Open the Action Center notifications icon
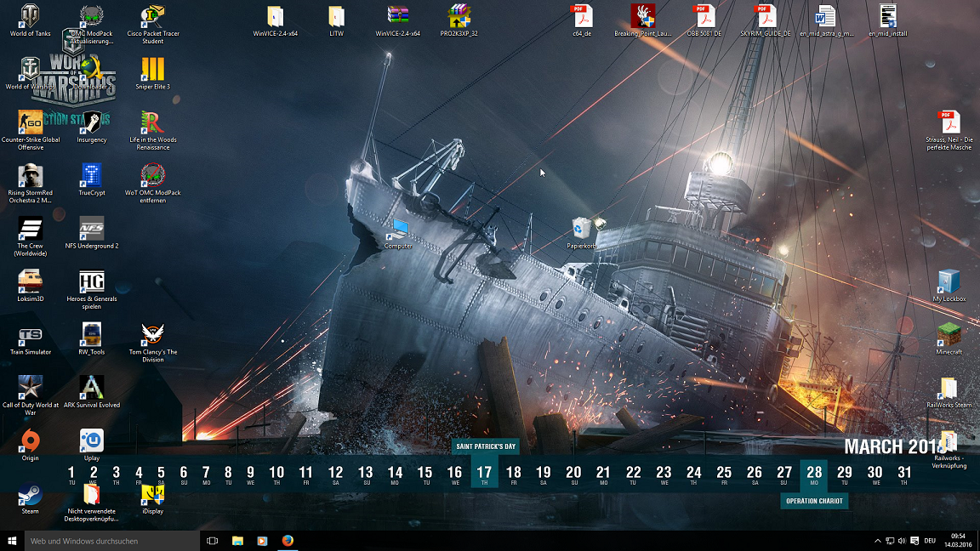The width and height of the screenshot is (980, 551). click(x=914, y=541)
